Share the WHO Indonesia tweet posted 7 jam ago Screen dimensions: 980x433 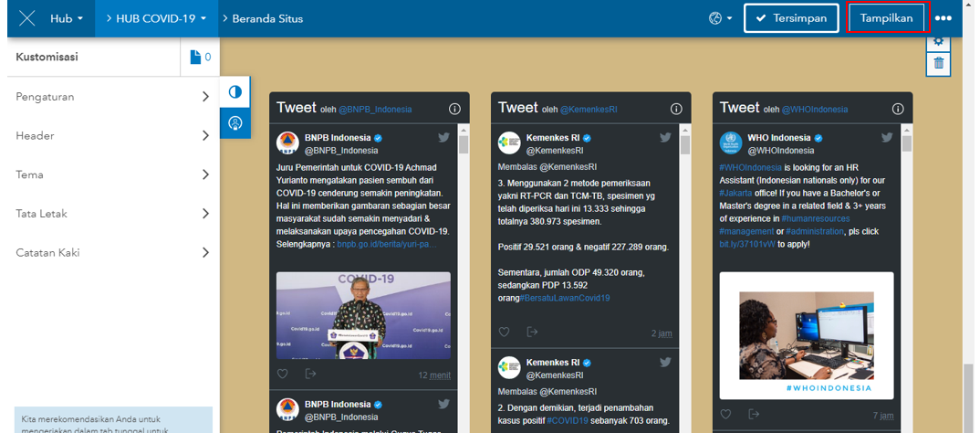[755, 414]
